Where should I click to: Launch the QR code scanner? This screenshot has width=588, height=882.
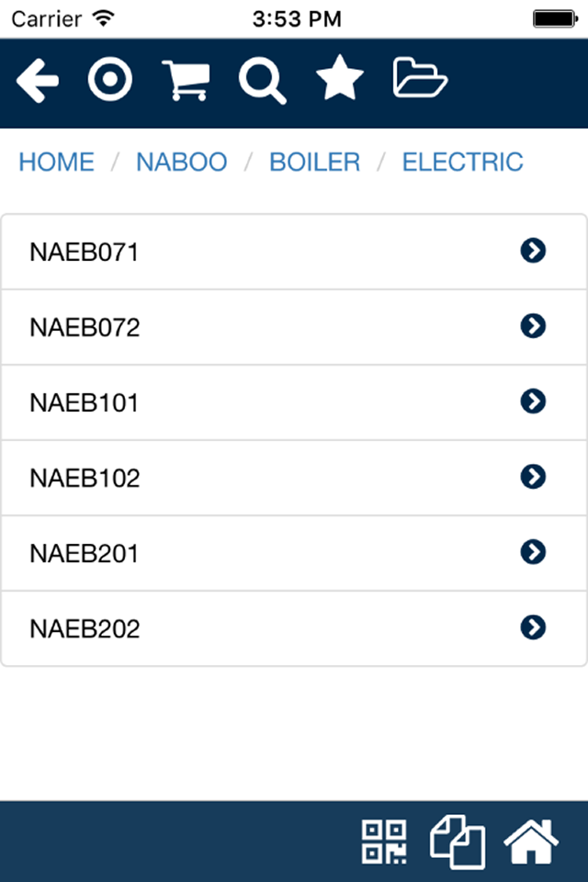pyautogui.click(x=384, y=842)
